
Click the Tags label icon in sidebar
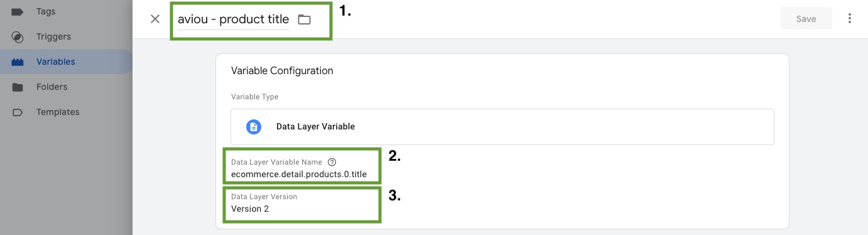[x=18, y=12]
